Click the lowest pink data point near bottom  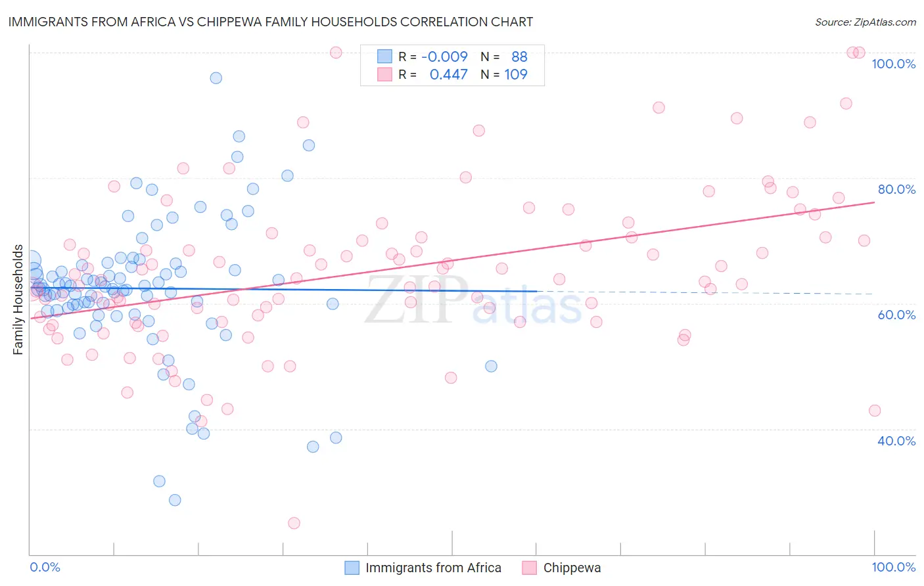coord(294,523)
